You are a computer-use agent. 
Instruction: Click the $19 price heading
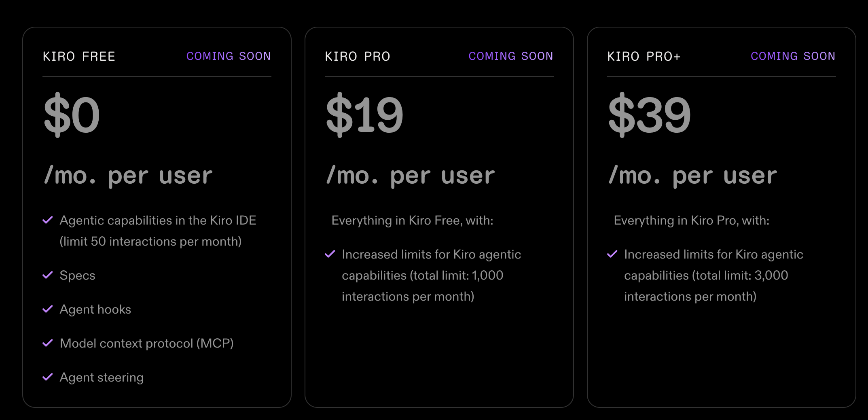coord(364,115)
